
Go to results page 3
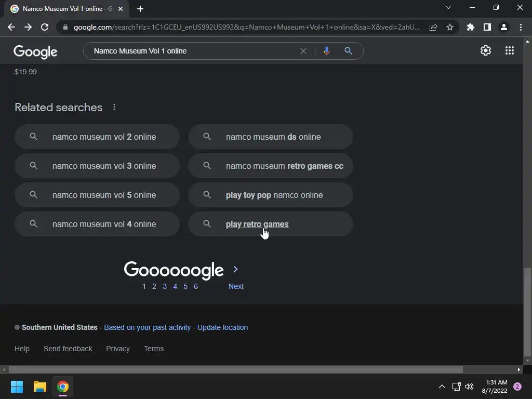[165, 286]
